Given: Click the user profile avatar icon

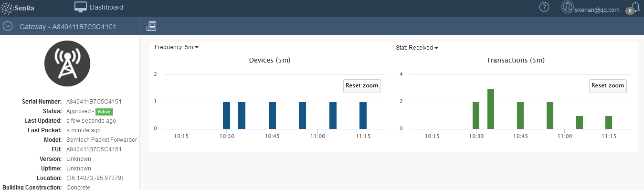Looking at the screenshot, I should coord(567,7).
